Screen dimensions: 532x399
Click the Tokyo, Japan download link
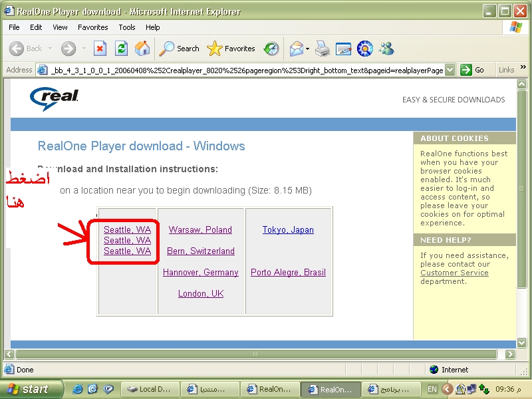pyautogui.click(x=288, y=229)
